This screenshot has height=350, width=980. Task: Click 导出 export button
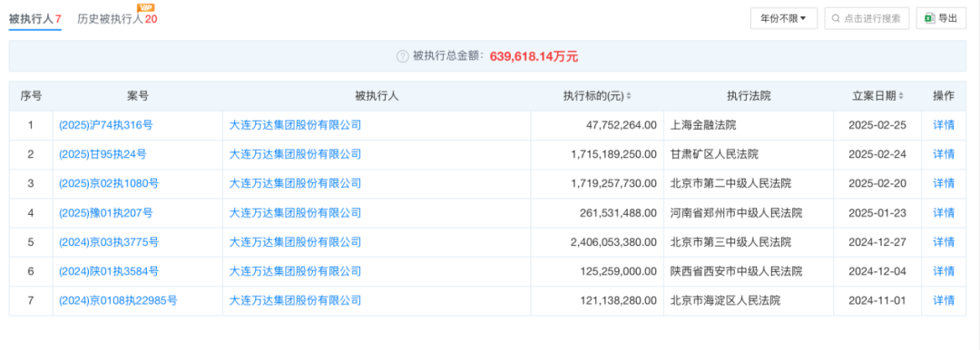pyautogui.click(x=941, y=19)
